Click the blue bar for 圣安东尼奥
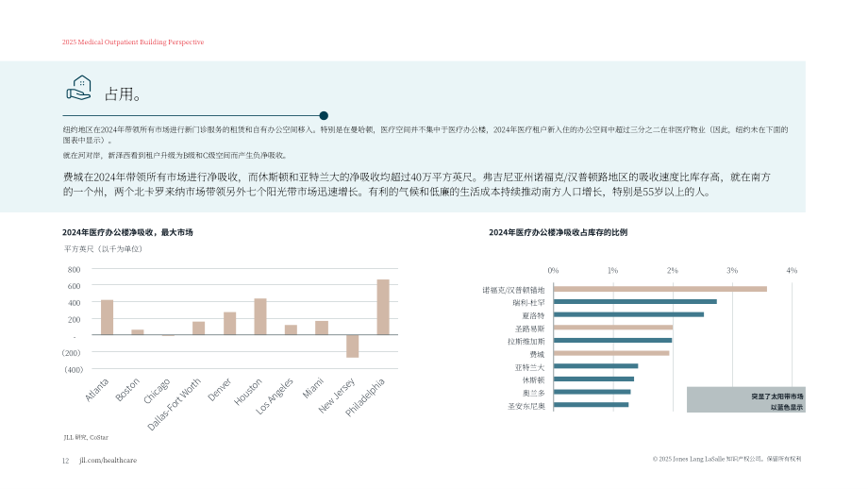This screenshot has height=489, width=868. coord(592,405)
